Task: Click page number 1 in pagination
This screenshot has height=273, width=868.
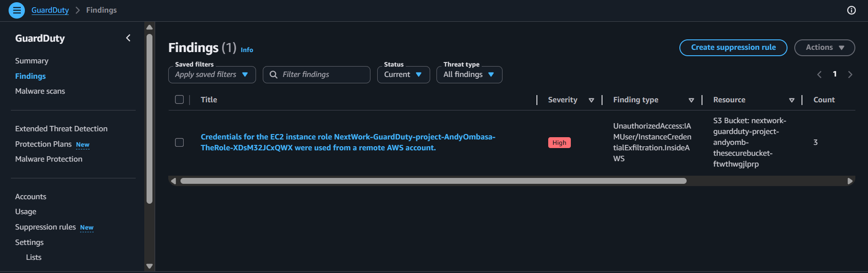Action: (x=835, y=74)
